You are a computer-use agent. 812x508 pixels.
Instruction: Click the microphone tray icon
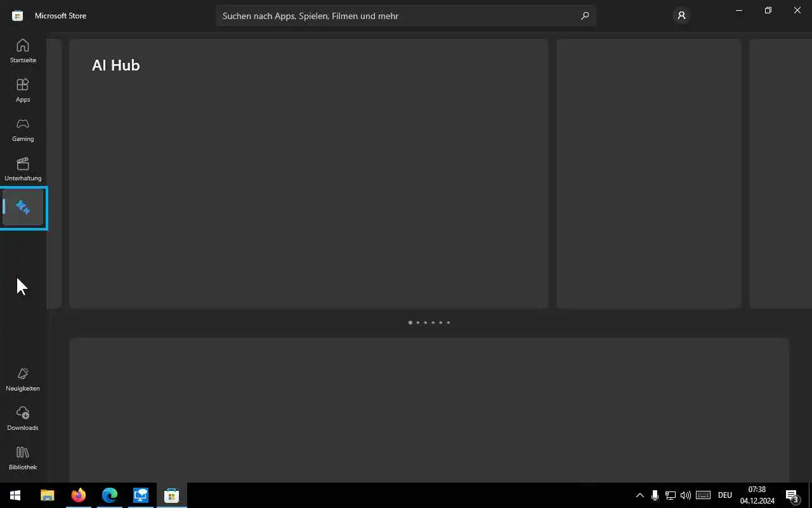(x=655, y=495)
